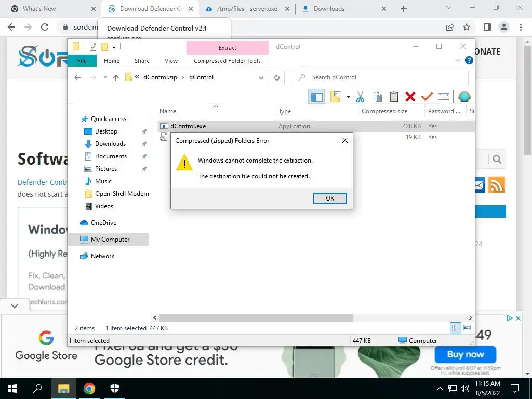Select the dControl.exe file row
This screenshot has height=399, width=532.
point(316,126)
